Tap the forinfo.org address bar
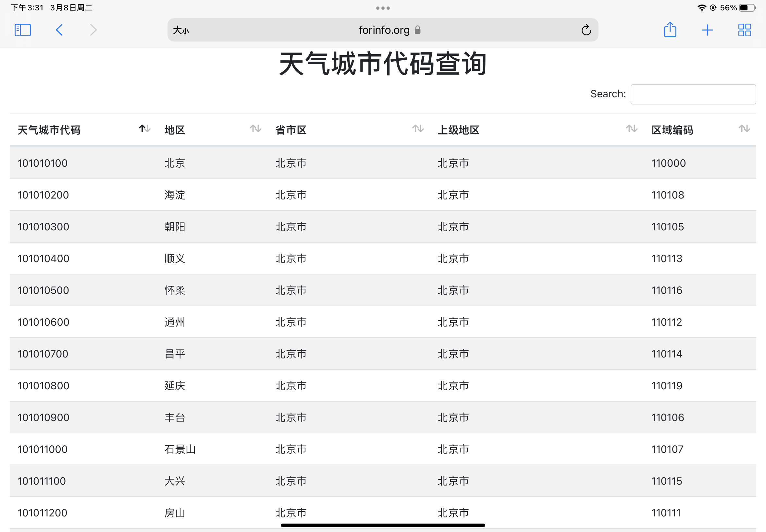 click(x=384, y=30)
